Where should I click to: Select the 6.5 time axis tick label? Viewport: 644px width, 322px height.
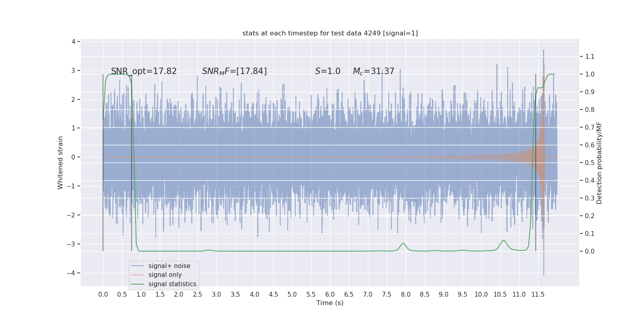pyautogui.click(x=349, y=294)
